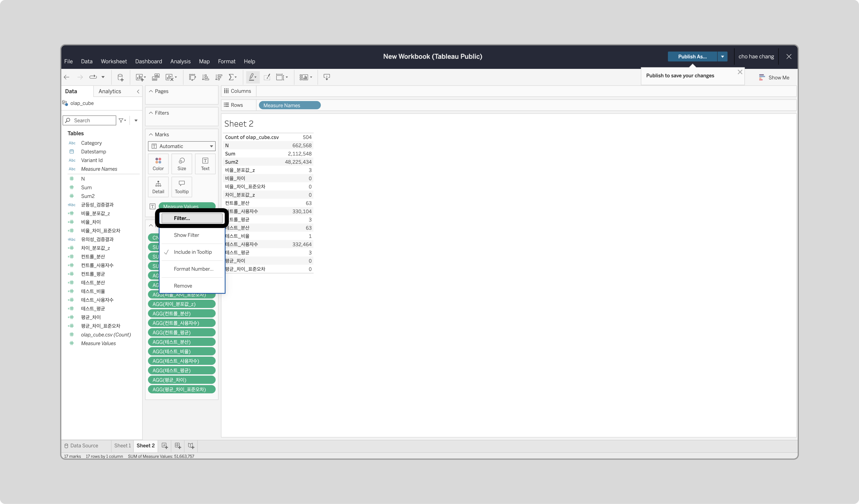
Task: Click the Sheet 2 title text
Action: [239, 124]
